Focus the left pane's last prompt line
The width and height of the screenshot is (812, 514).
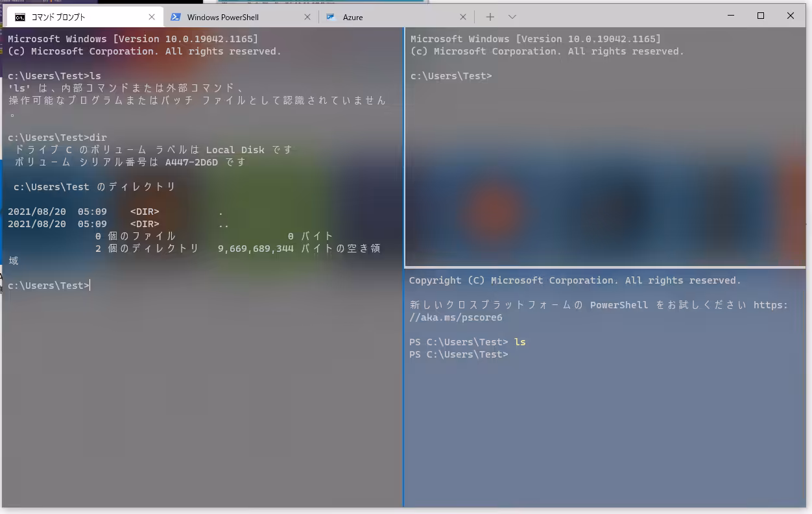tap(49, 286)
